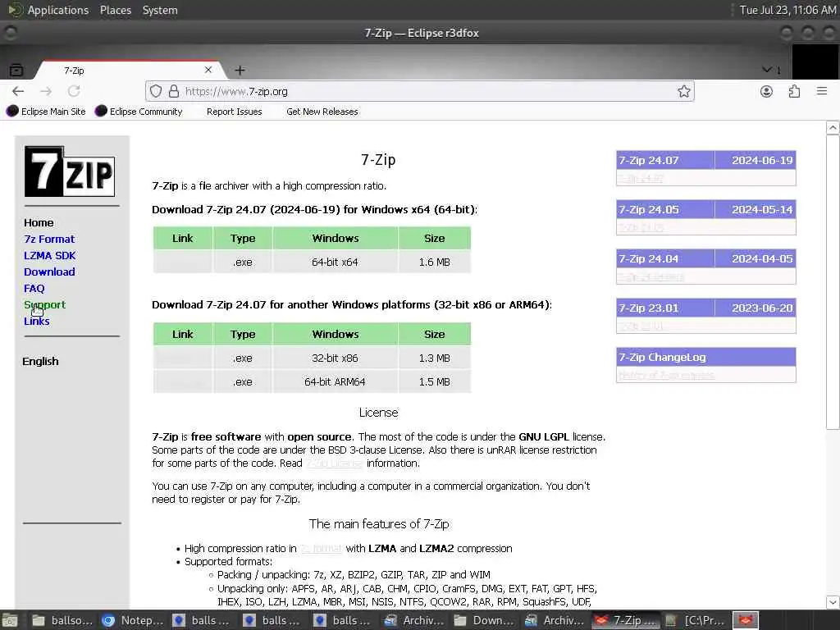Click the 1.6 MB size cell
Viewport: 840px width, 630px height.
[x=435, y=262]
